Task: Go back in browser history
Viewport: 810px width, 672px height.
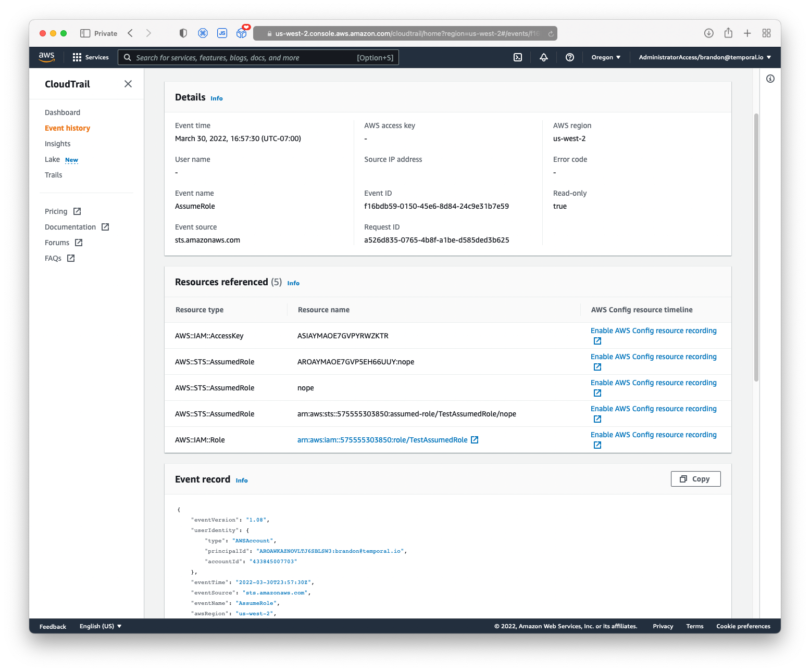Action: point(130,33)
